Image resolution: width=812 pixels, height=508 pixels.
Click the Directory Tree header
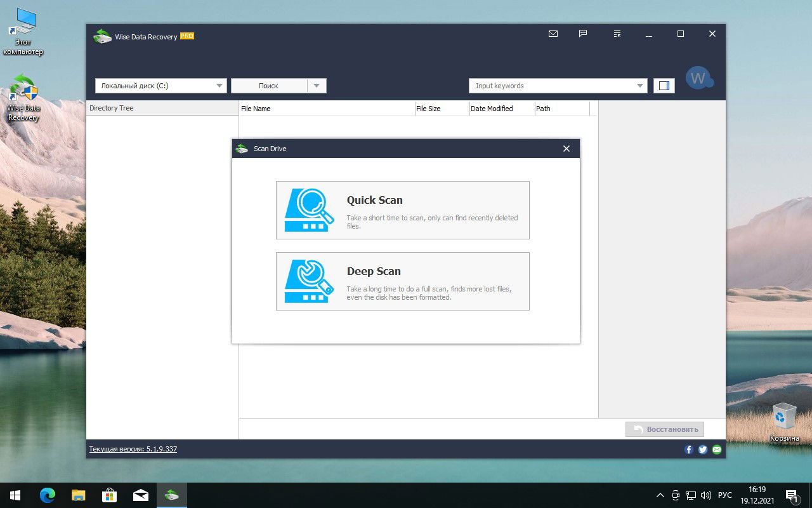162,108
